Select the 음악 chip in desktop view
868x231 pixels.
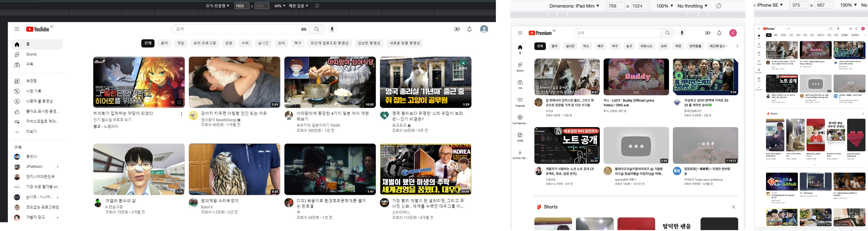point(164,43)
